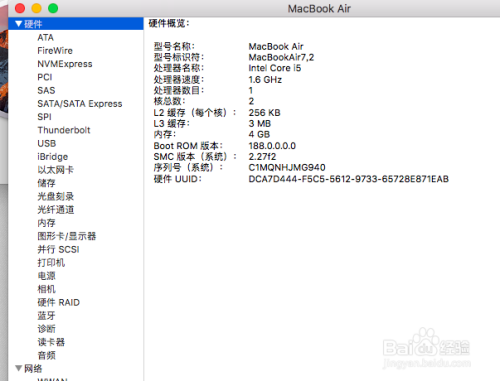Image resolution: width=500 pixels, height=381 pixels.
Task: Click the model name value MacBook Air
Action: point(276,46)
